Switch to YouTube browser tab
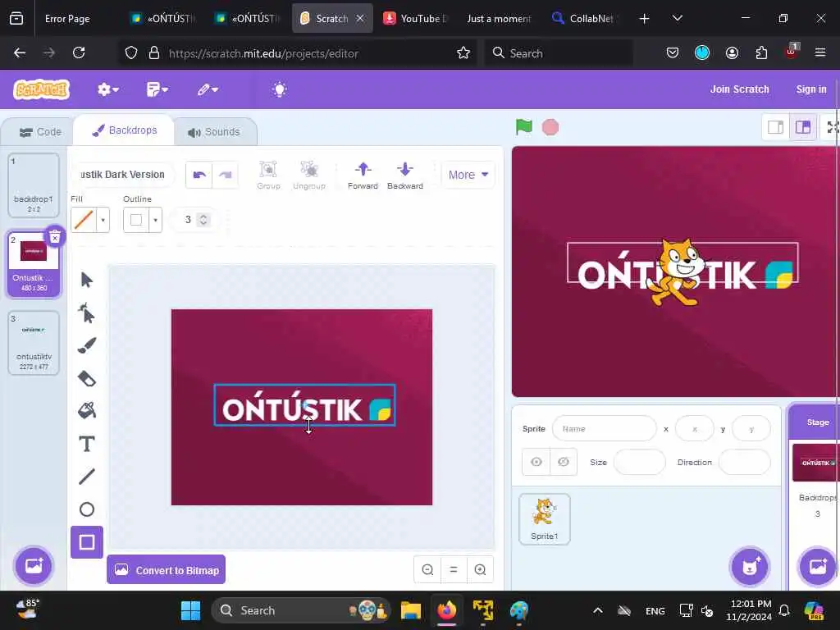Image resolution: width=840 pixels, height=630 pixels. (x=416, y=19)
